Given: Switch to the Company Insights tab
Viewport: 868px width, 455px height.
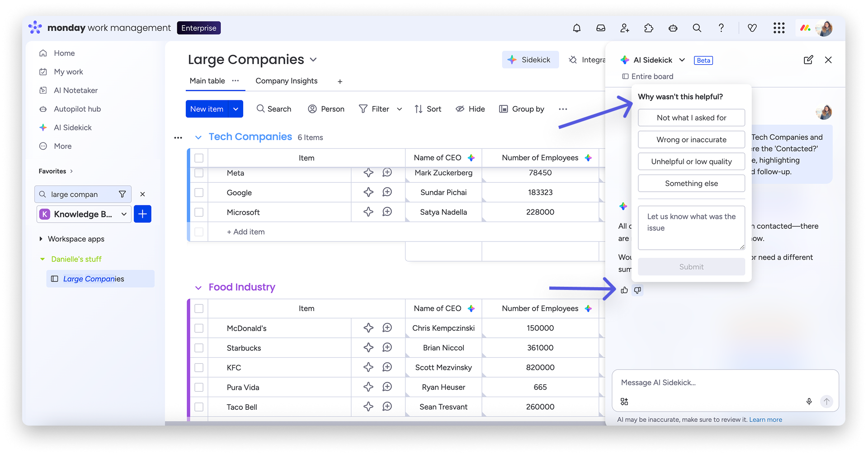Looking at the screenshot, I should (x=287, y=81).
